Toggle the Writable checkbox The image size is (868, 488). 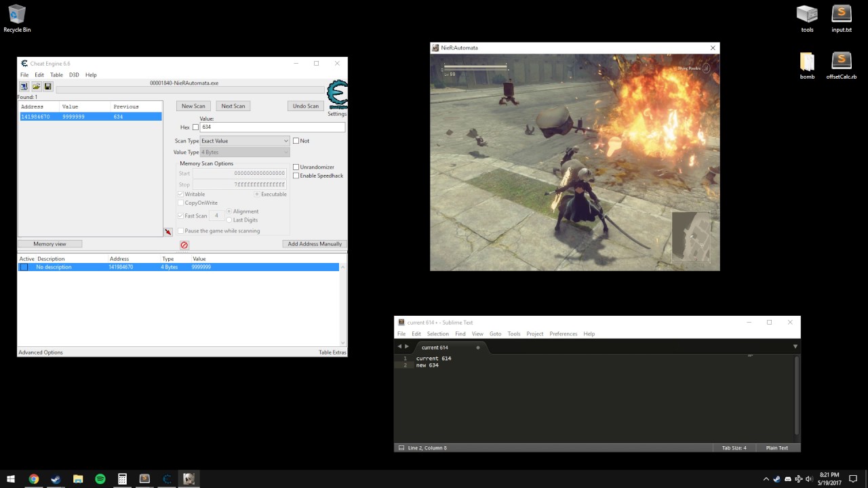coord(180,194)
